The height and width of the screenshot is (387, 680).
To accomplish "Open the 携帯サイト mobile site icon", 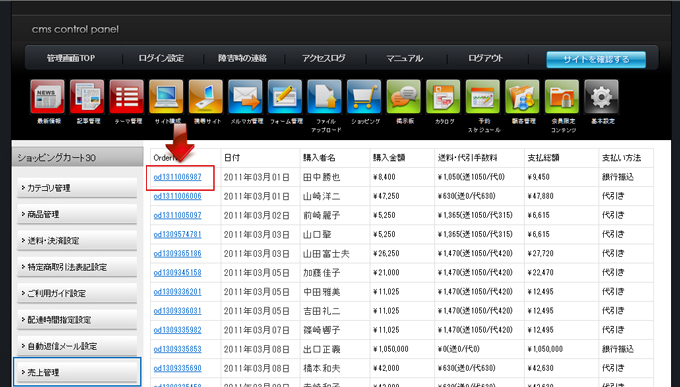I will (206, 96).
